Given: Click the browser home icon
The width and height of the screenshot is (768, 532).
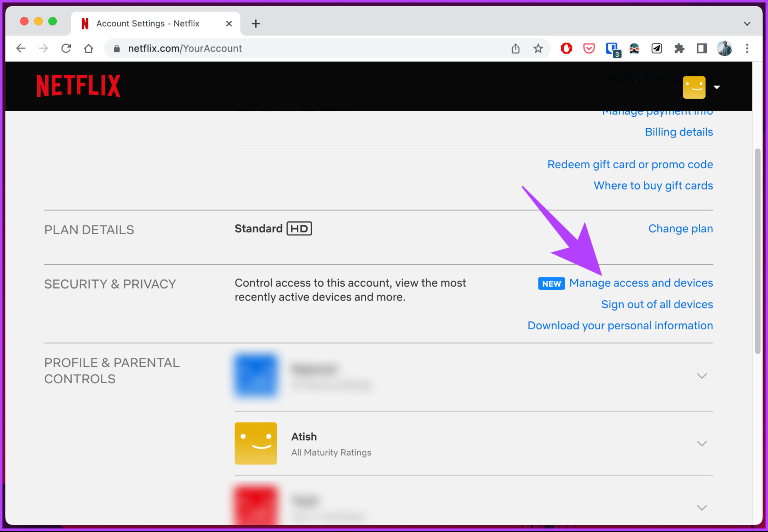Looking at the screenshot, I should point(88,48).
